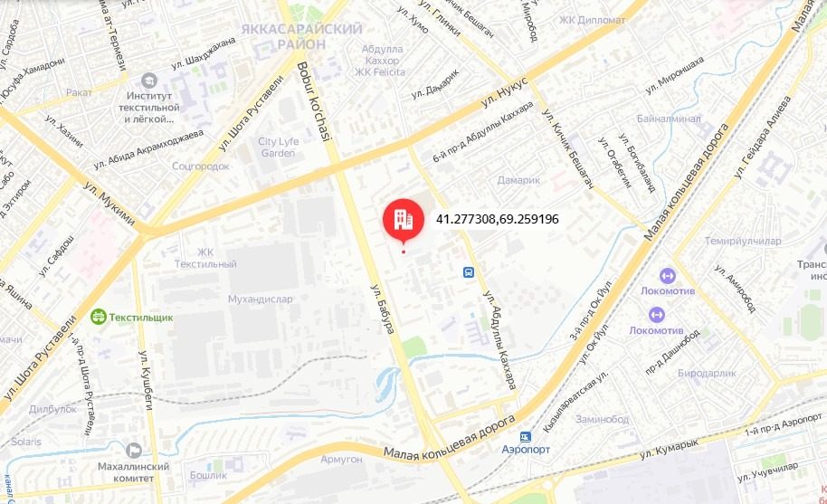Click the red building location pin
Viewport: 827px width, 504px height.
coord(404,219)
